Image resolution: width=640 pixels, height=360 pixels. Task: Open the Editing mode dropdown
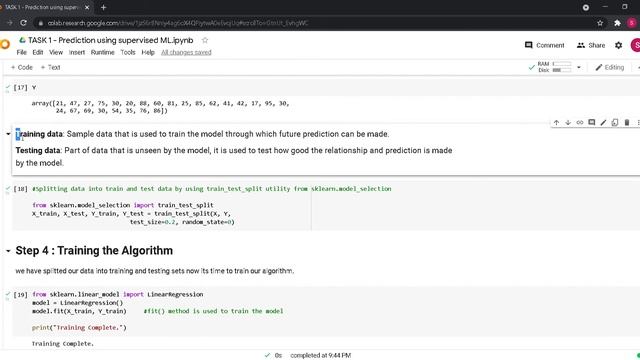[609, 67]
